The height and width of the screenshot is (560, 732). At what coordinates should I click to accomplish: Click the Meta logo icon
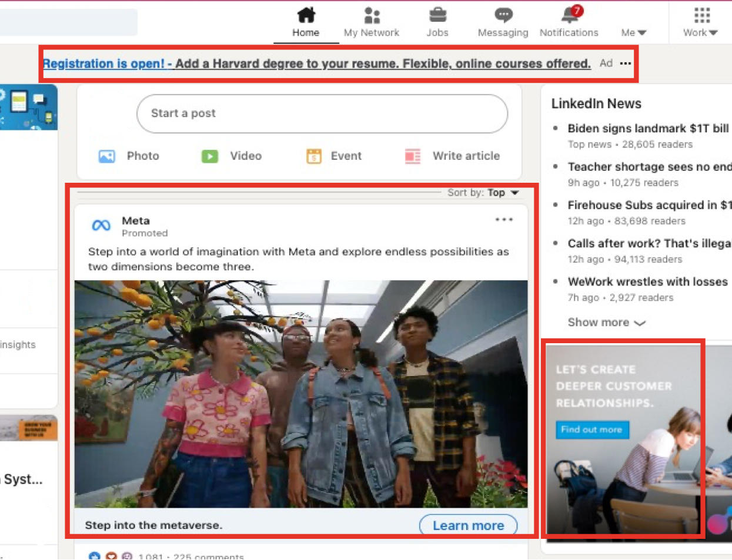pyautogui.click(x=101, y=226)
